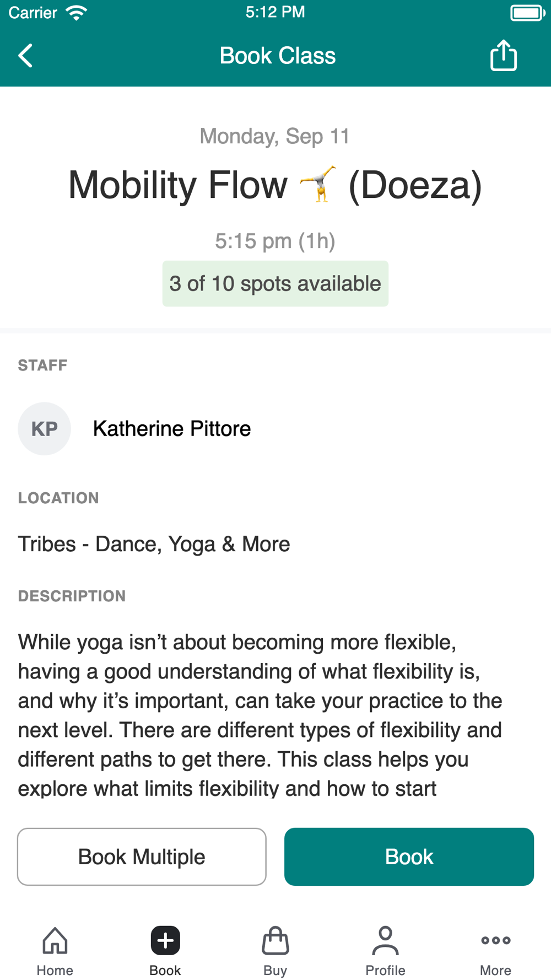Click the Wi-Fi status icon
Image resolution: width=551 pixels, height=980 pixels.
tap(76, 13)
